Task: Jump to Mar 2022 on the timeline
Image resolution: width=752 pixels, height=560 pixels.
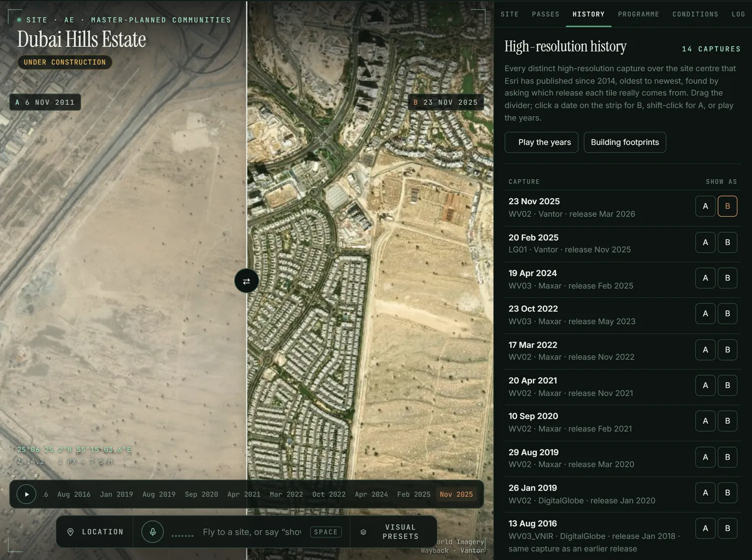Action: tap(286, 494)
